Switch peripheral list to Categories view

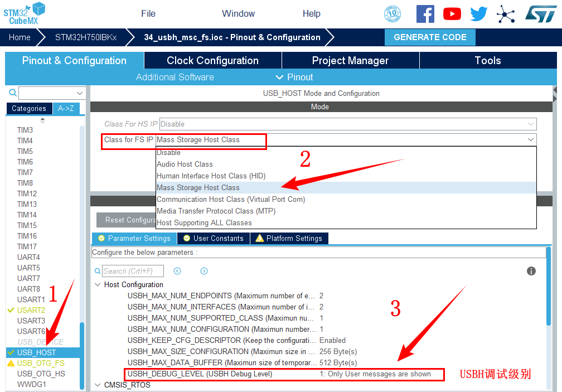(x=29, y=109)
